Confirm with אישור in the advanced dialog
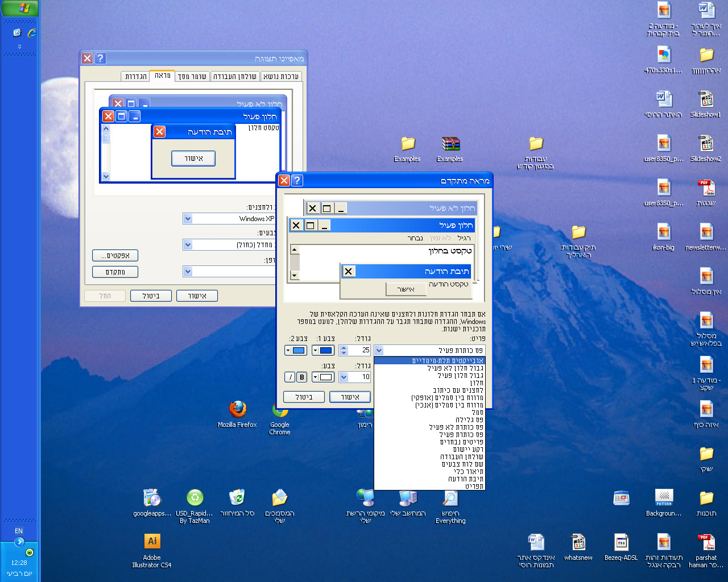This screenshot has width=728, height=582. [x=350, y=397]
